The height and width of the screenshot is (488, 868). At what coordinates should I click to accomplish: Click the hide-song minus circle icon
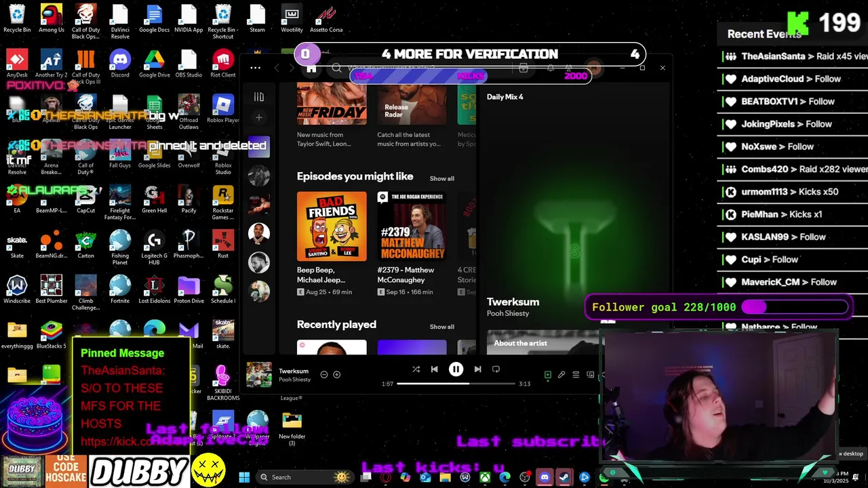point(323,374)
